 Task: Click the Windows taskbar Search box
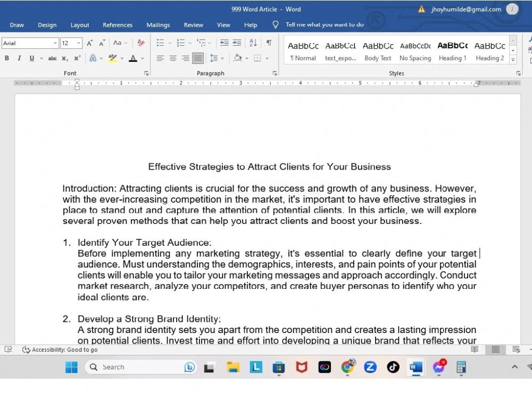pyautogui.click(x=140, y=367)
